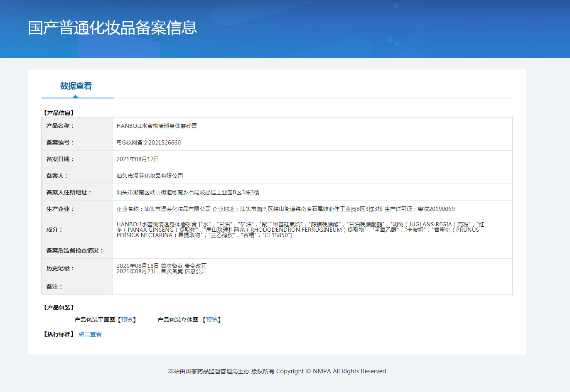Select filing number 粤G妆网备字2021526660
This screenshot has height=392, width=570.
(149, 142)
